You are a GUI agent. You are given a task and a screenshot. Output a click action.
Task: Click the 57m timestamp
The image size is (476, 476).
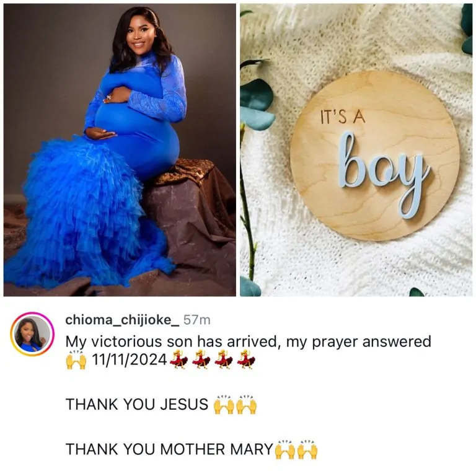(196, 320)
